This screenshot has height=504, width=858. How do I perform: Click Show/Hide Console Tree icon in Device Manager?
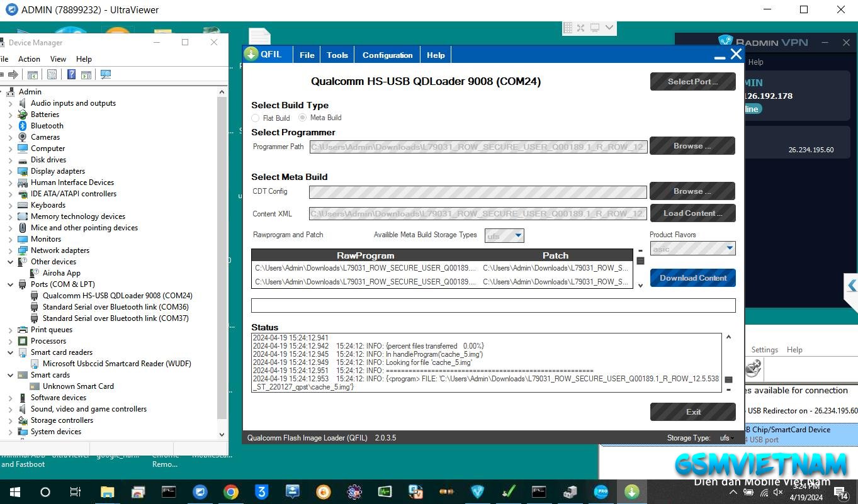point(33,74)
